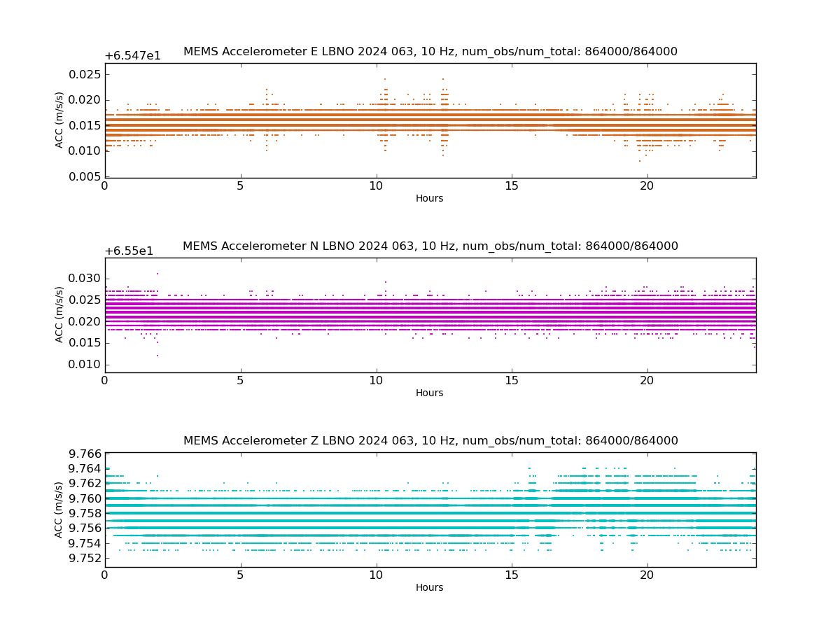The width and height of the screenshot is (840, 630).
Task: Click the MEMS Accelerometer N plot title
Action: pyautogui.click(x=430, y=246)
